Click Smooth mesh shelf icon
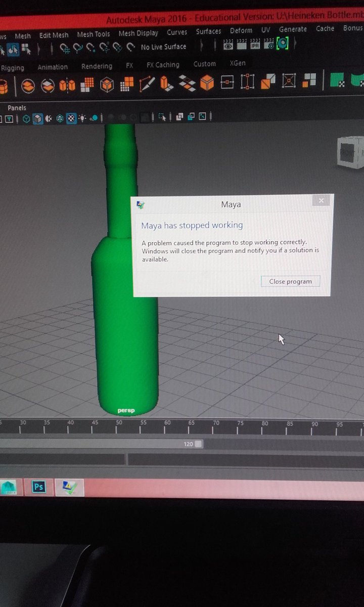364x607 pixels. pos(87,84)
